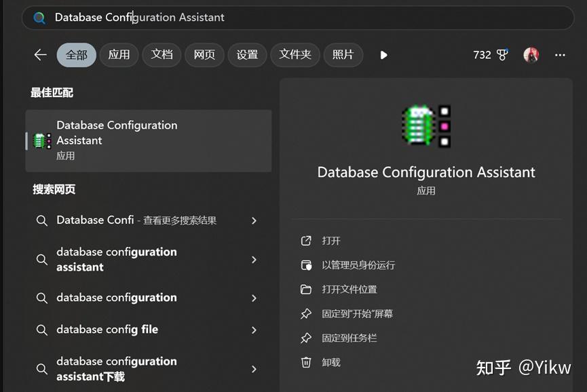Click search icon beside 'Database Confi' result
This screenshot has width=587, height=392.
pyautogui.click(x=42, y=220)
